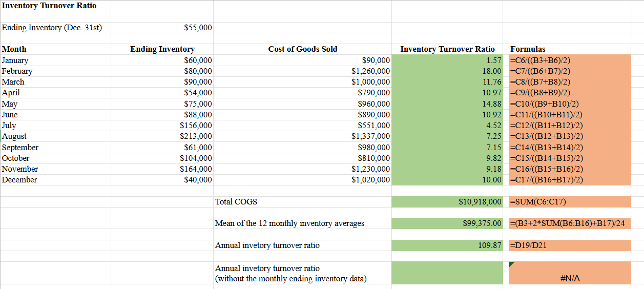Click the December month label
The height and width of the screenshot is (289, 644).
19,180
